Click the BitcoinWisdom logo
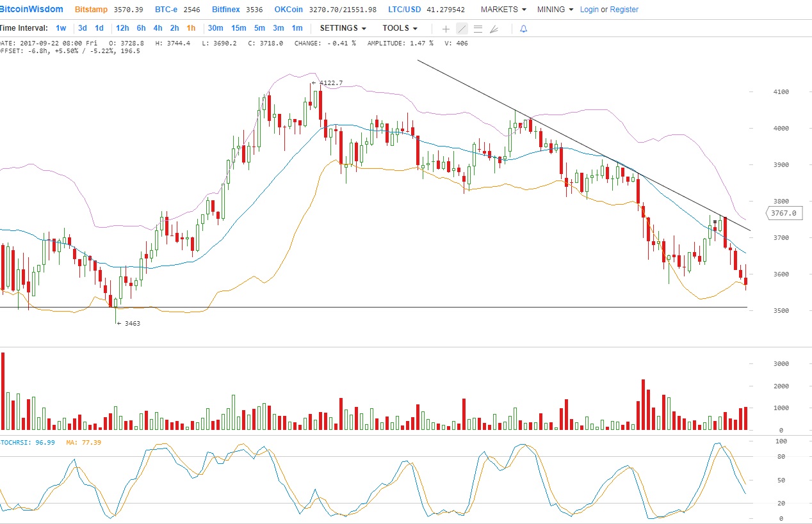Image resolution: width=812 pixels, height=524 pixels. click(x=32, y=10)
